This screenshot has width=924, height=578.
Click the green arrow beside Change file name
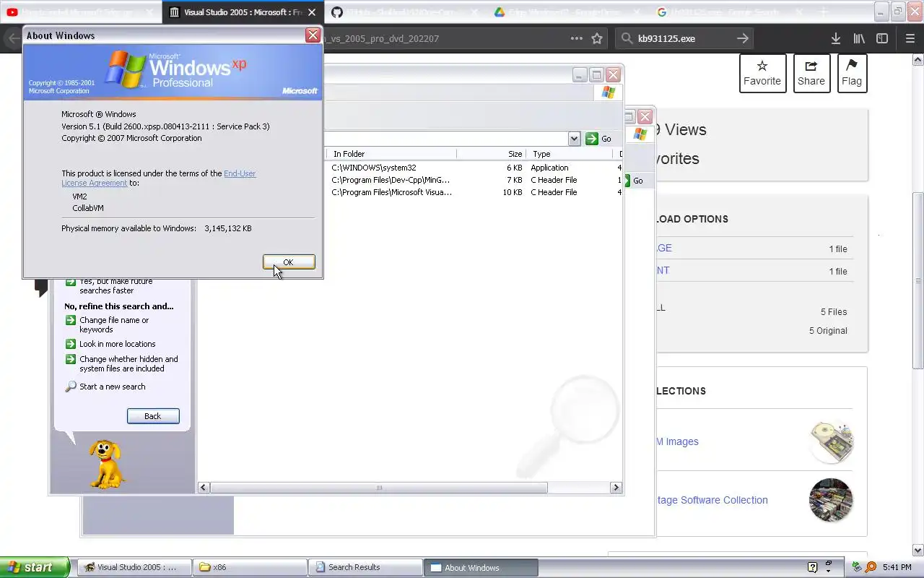point(71,320)
